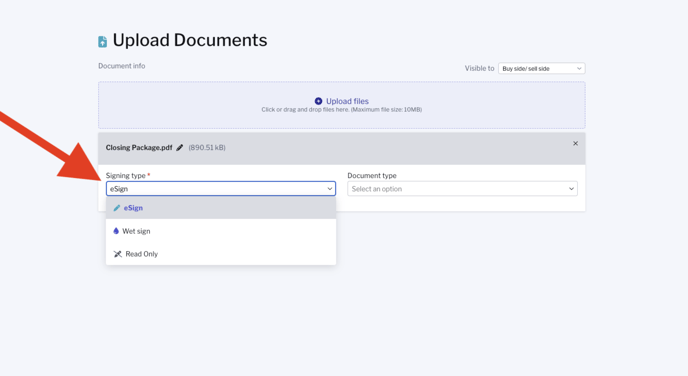Click the Document info label
The image size is (688, 376).
(x=122, y=66)
